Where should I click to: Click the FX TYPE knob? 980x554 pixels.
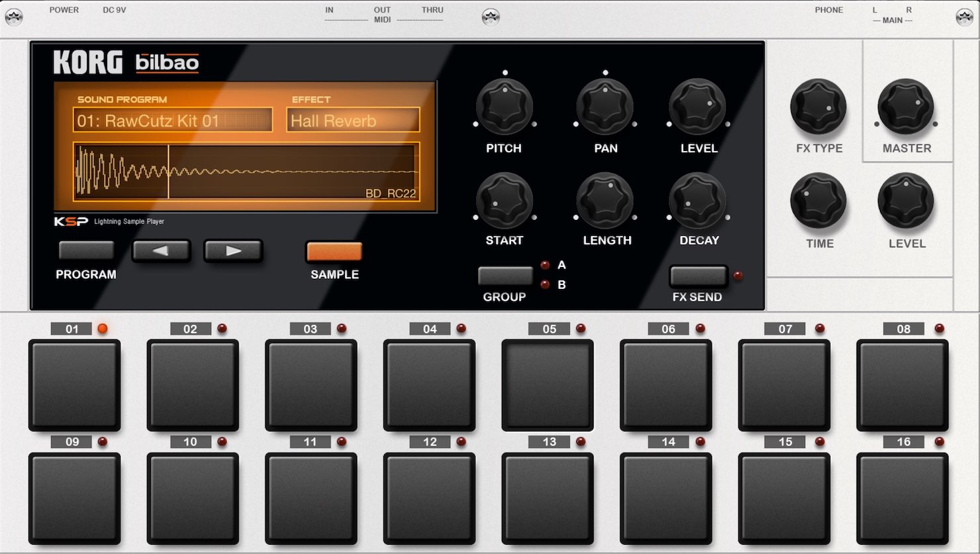[818, 107]
